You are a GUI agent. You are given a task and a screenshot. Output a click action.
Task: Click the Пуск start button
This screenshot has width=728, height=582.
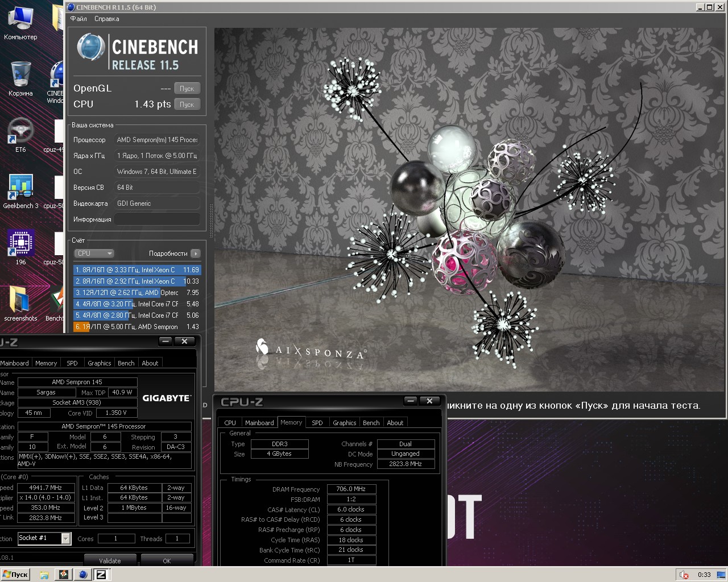click(x=15, y=575)
